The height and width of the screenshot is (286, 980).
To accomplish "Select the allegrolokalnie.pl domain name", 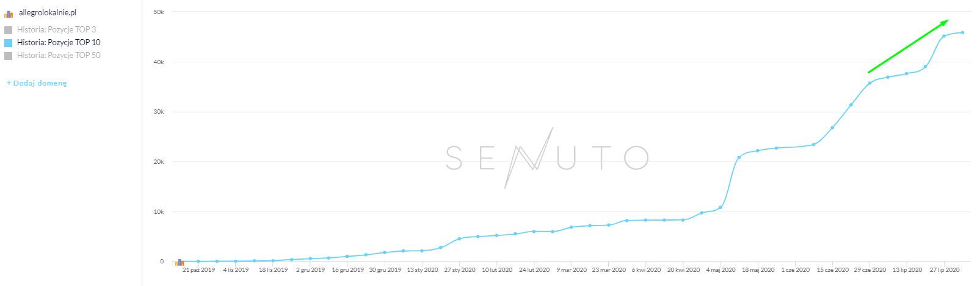I will (48, 12).
